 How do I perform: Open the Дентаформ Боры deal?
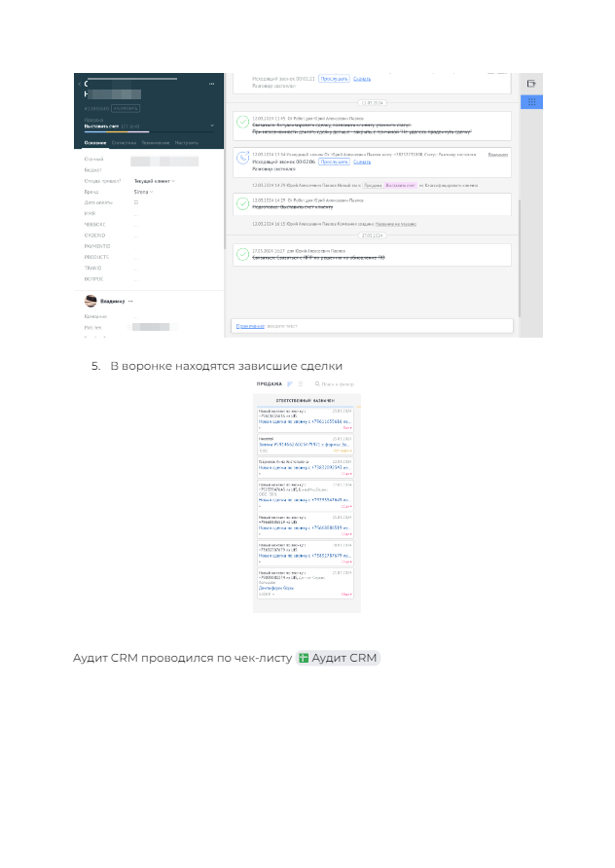click(x=276, y=588)
